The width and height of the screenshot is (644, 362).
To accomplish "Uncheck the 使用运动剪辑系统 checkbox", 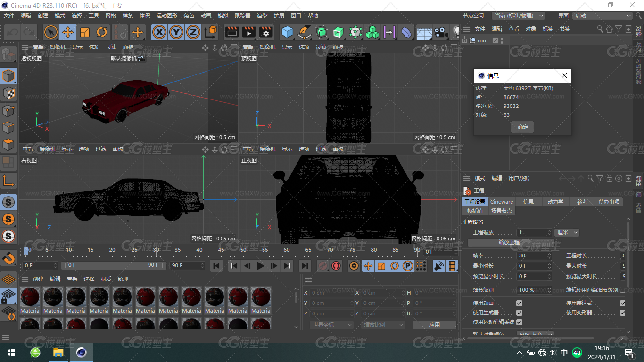I will tap(519, 322).
